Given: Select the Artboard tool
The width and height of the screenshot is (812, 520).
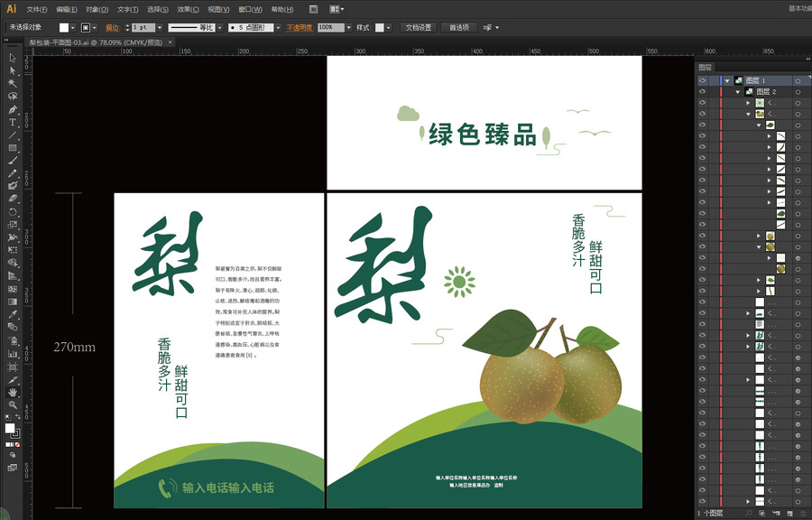Looking at the screenshot, I should coord(13,367).
